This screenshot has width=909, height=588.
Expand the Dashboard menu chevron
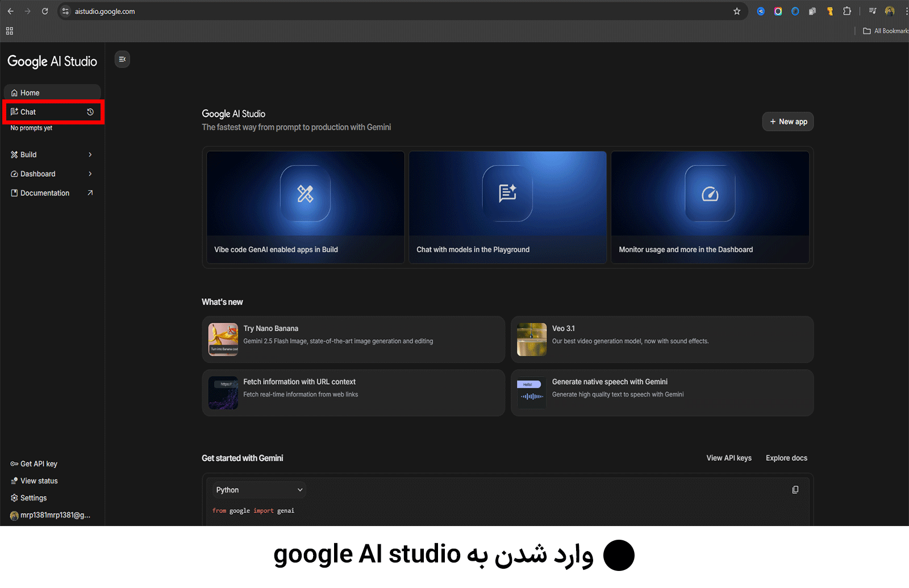click(x=90, y=174)
